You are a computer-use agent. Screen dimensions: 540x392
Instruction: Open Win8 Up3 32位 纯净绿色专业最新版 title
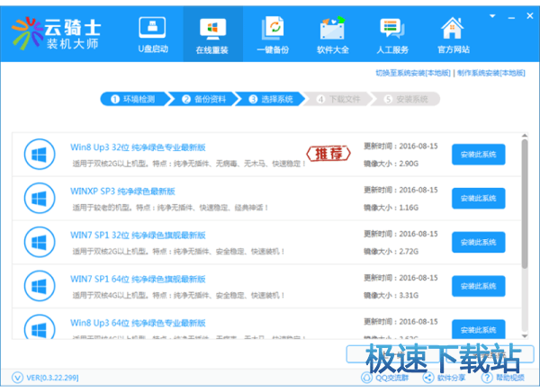pyautogui.click(x=138, y=147)
